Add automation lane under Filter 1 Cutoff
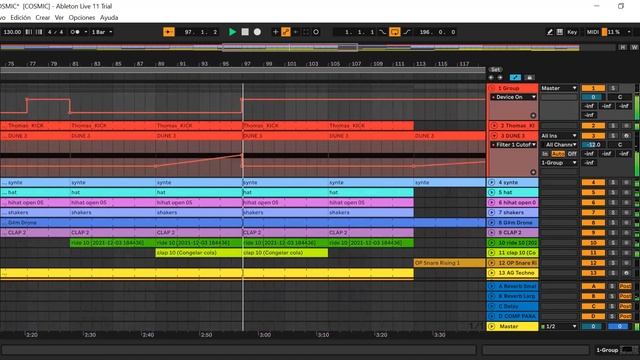 (533, 172)
